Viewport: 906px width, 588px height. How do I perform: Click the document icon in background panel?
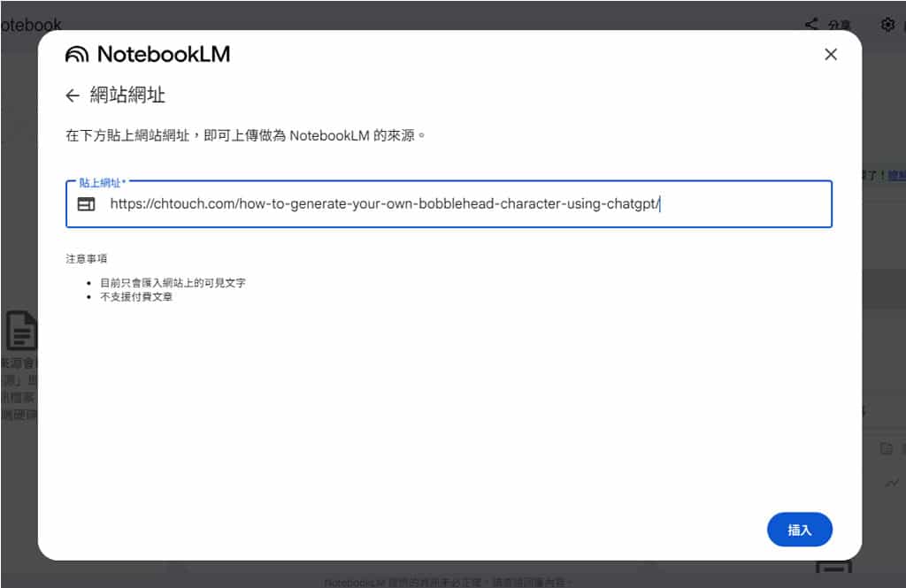click(x=22, y=331)
